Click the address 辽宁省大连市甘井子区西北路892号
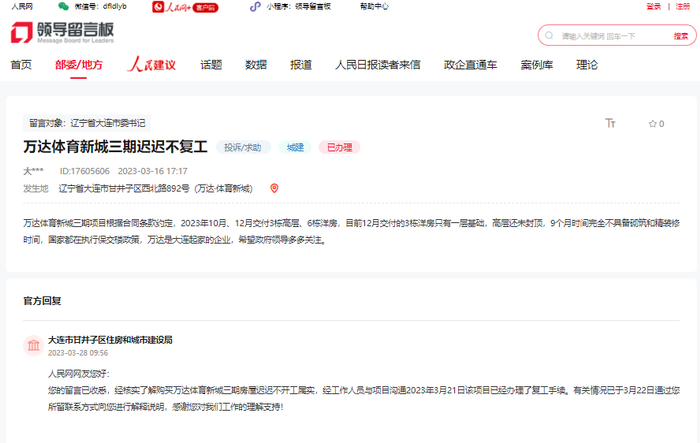 [155, 188]
